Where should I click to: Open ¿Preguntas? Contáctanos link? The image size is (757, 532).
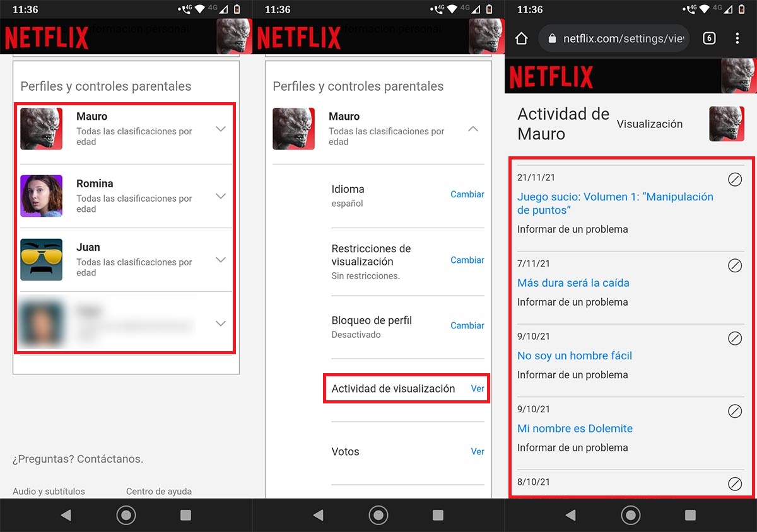(78, 459)
